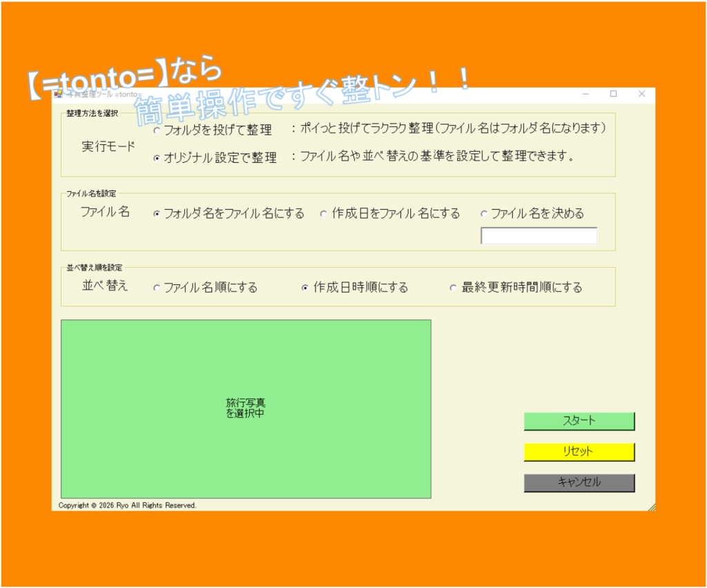707x588 pixels.
Task: Click the custom filename input box
Action: (538, 236)
